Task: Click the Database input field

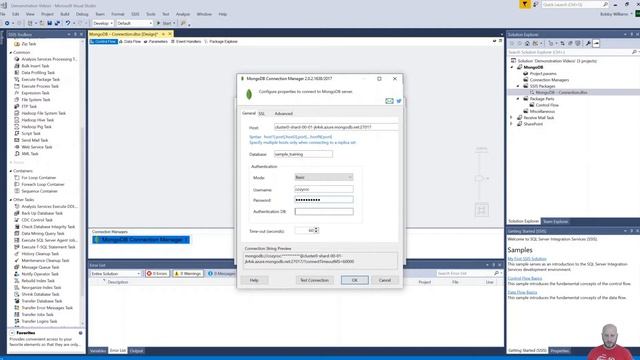Action: coord(303,154)
